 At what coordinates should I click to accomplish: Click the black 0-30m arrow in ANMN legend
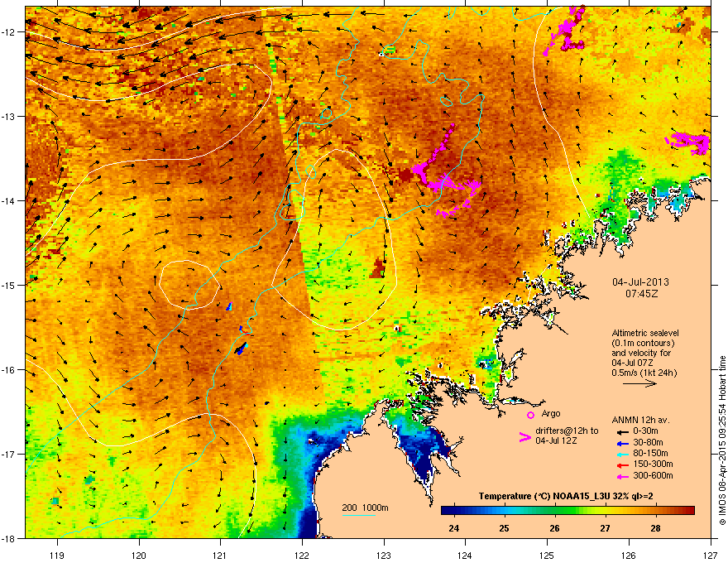tap(622, 431)
